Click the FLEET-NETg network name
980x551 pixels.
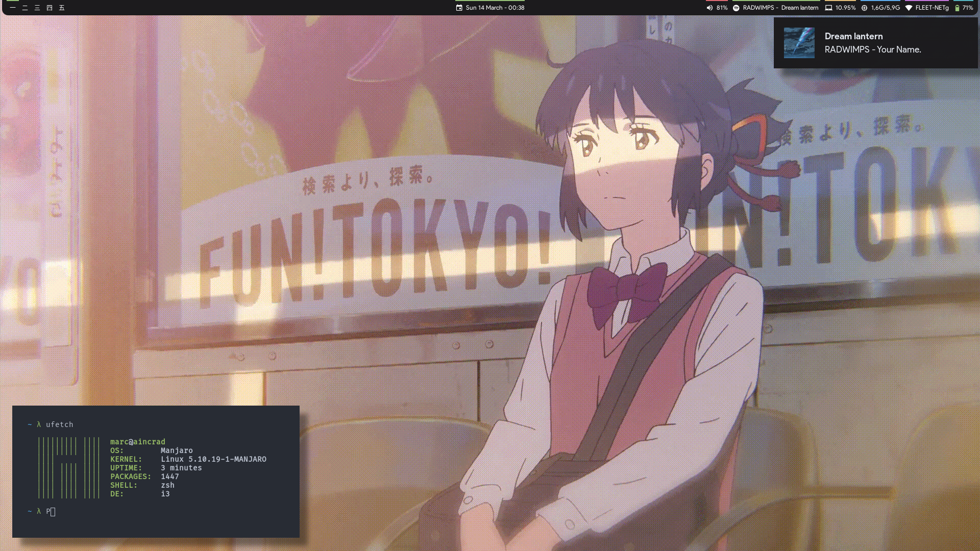pos(932,8)
